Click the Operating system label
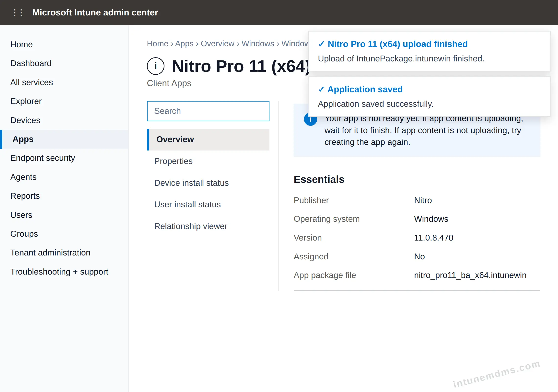 327,219
